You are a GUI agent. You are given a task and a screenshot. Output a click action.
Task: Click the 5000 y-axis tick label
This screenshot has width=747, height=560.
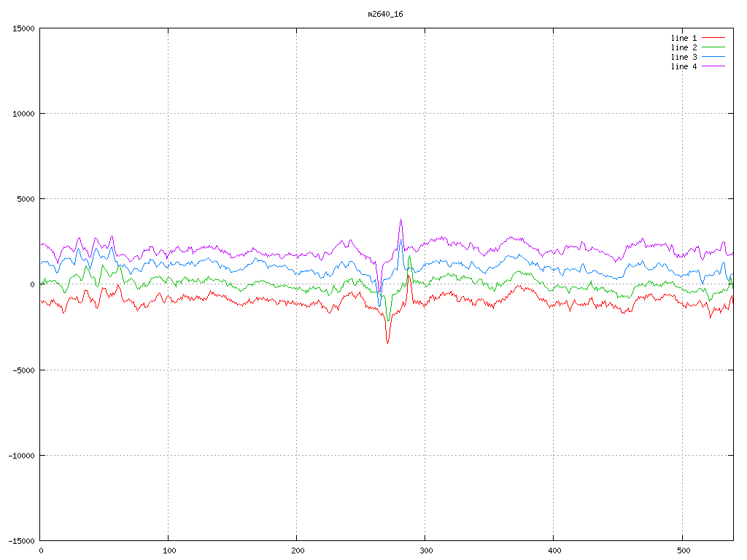[26, 199]
